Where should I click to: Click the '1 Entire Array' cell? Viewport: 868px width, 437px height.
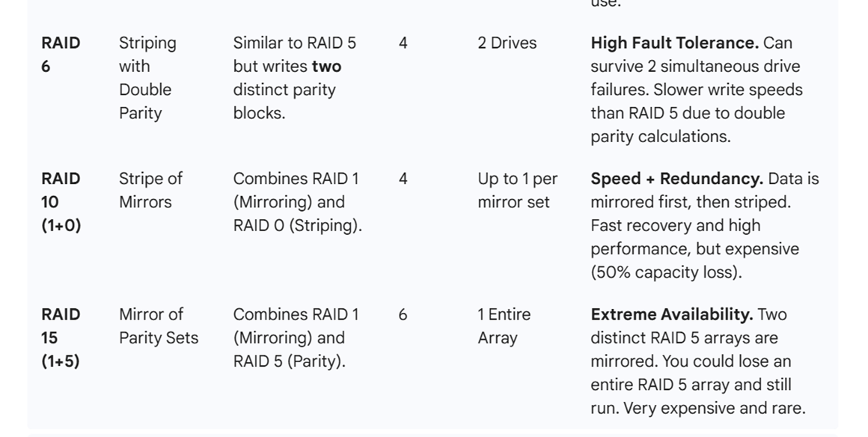[x=504, y=326]
